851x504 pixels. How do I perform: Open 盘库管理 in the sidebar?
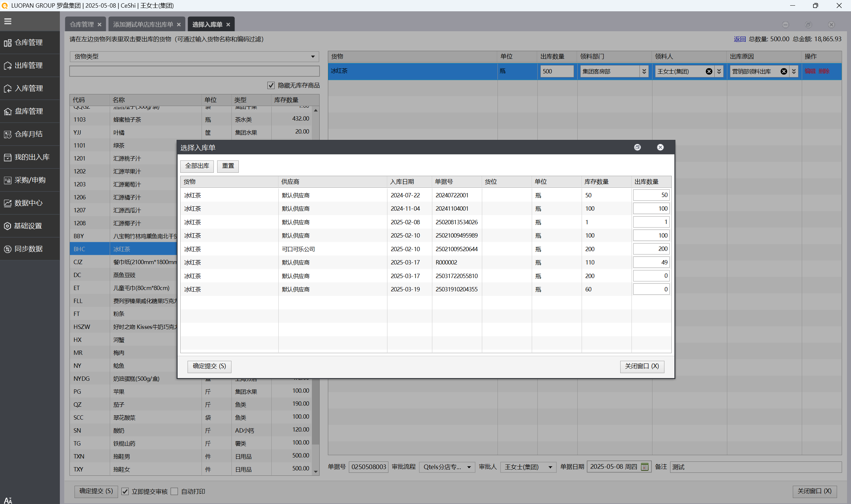[30, 111]
